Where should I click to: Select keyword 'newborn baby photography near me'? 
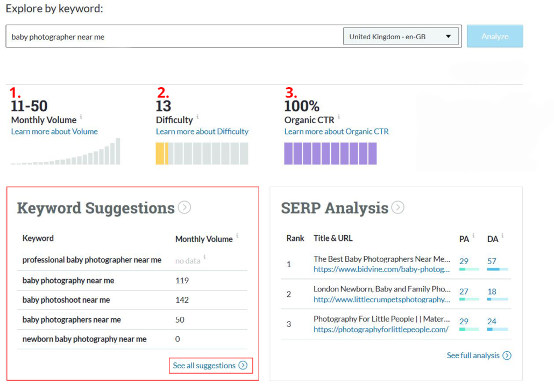pyautogui.click(x=84, y=339)
